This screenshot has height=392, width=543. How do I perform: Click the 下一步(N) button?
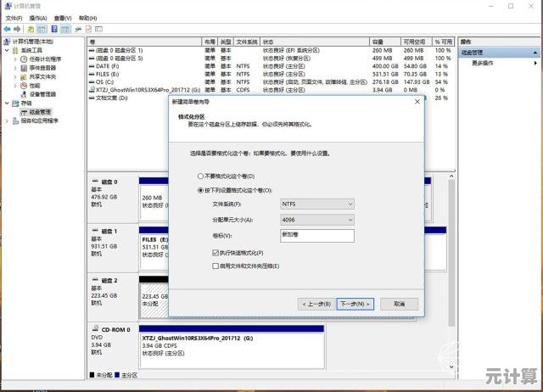tap(355, 304)
